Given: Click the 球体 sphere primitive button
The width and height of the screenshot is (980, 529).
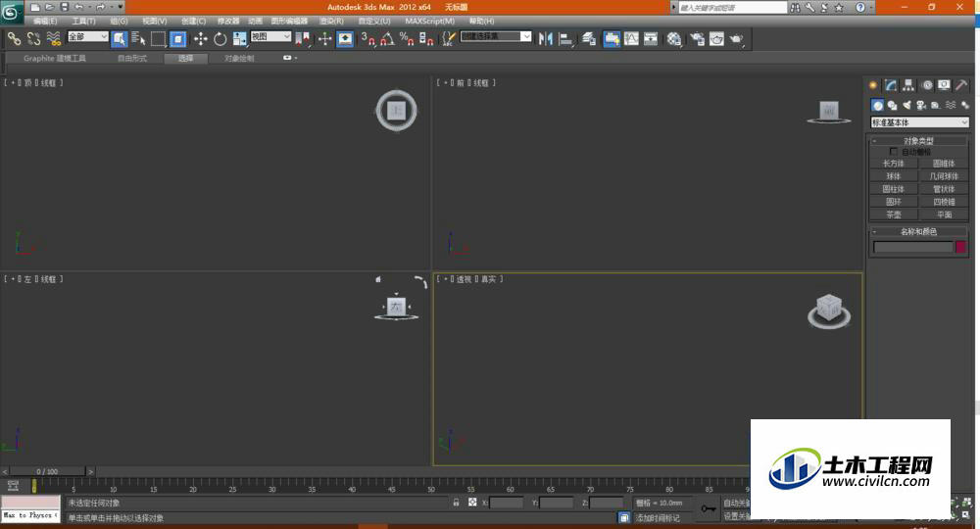Looking at the screenshot, I should [894, 176].
